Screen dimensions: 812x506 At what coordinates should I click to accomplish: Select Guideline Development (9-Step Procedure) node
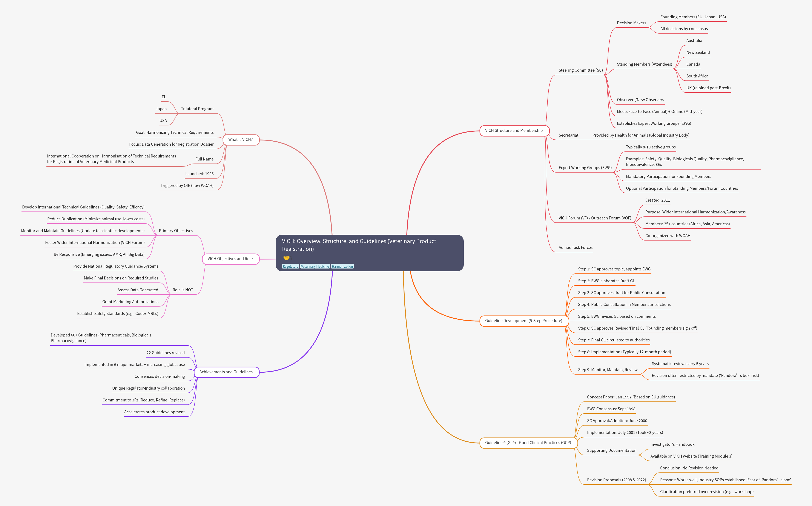pyautogui.click(x=523, y=321)
